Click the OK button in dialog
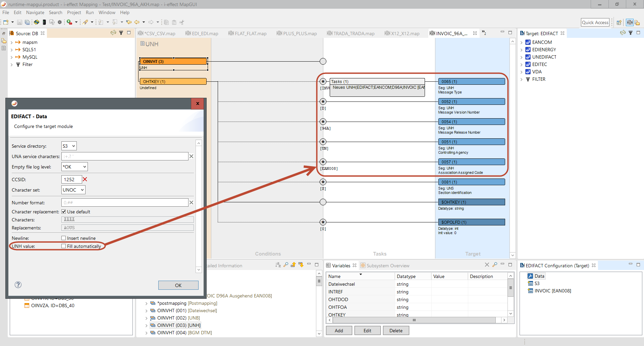 tap(178, 285)
